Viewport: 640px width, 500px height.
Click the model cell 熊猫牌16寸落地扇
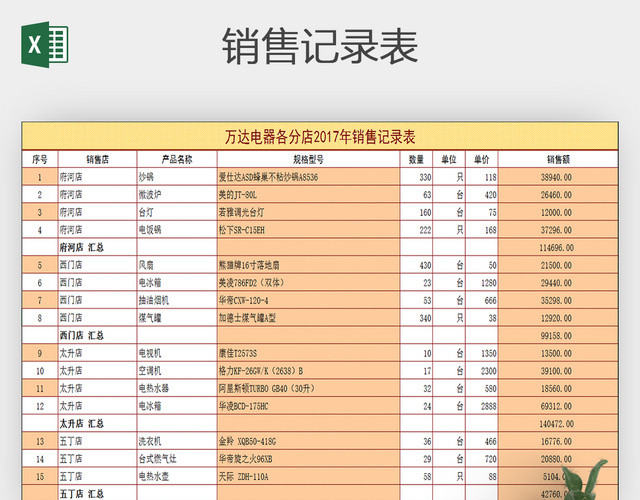point(308,265)
